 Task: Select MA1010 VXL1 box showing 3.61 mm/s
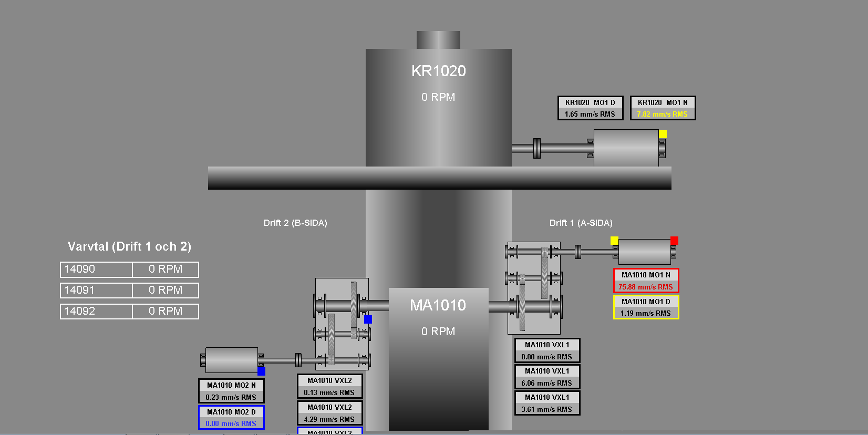pos(547,403)
